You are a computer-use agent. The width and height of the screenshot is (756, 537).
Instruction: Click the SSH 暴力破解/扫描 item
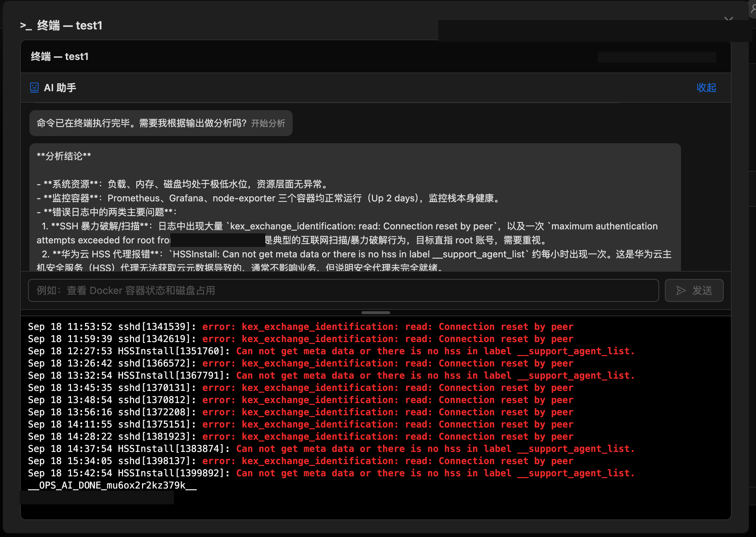(x=347, y=233)
